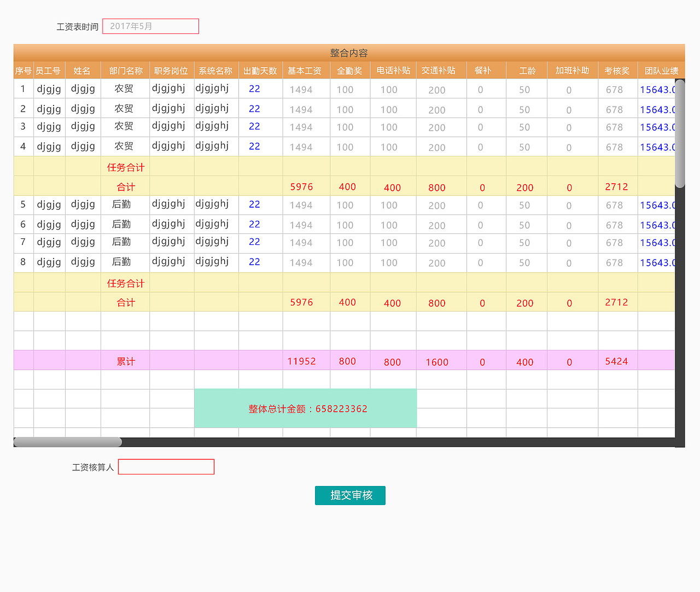Click serial number 4 in the 序号 column
Image resolution: width=700 pixels, height=592 pixels.
[x=23, y=146]
